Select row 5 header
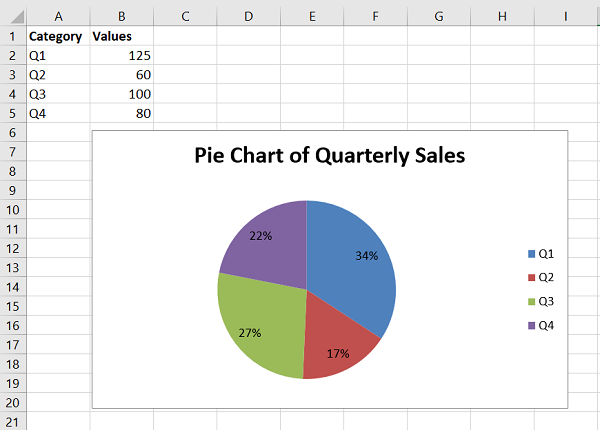 (x=12, y=113)
